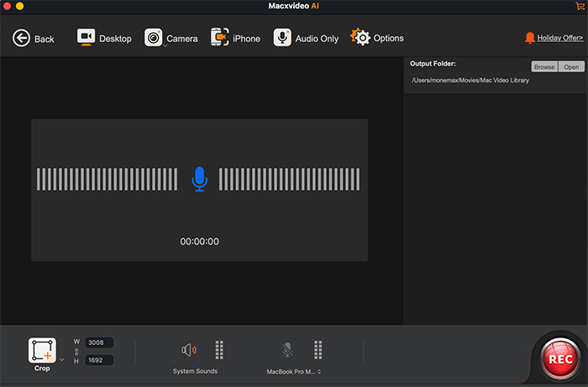Screen dimensions: 588x387
Task: Click the System Sounds label
Action: point(195,371)
